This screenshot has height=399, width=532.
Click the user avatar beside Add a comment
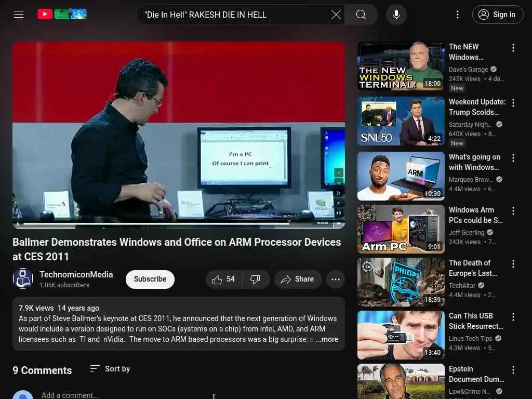point(23,395)
